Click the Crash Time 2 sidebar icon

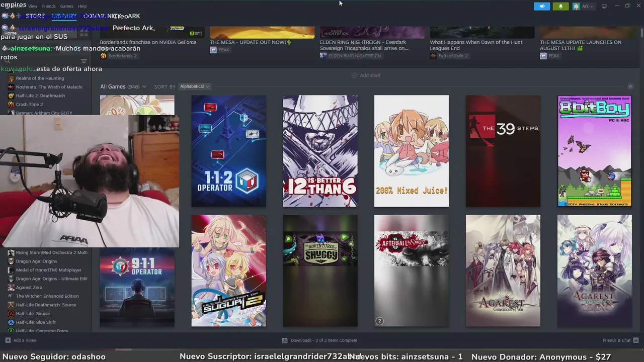click(11, 105)
